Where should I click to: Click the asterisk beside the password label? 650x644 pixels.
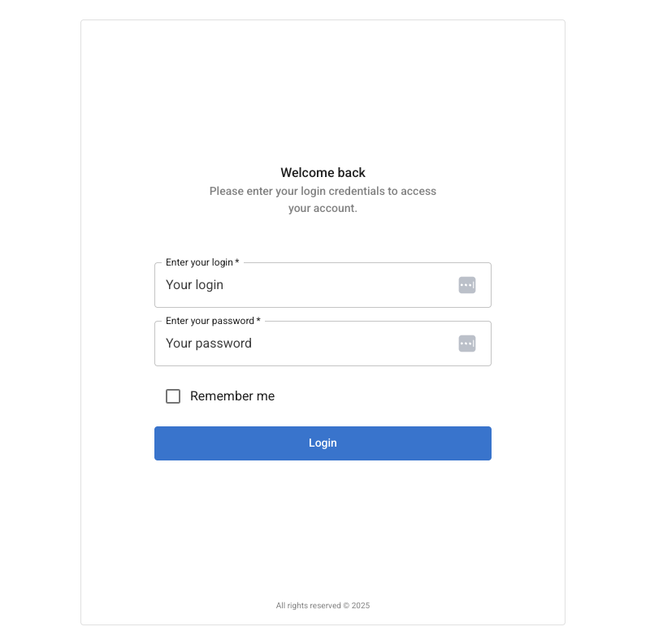258,321
